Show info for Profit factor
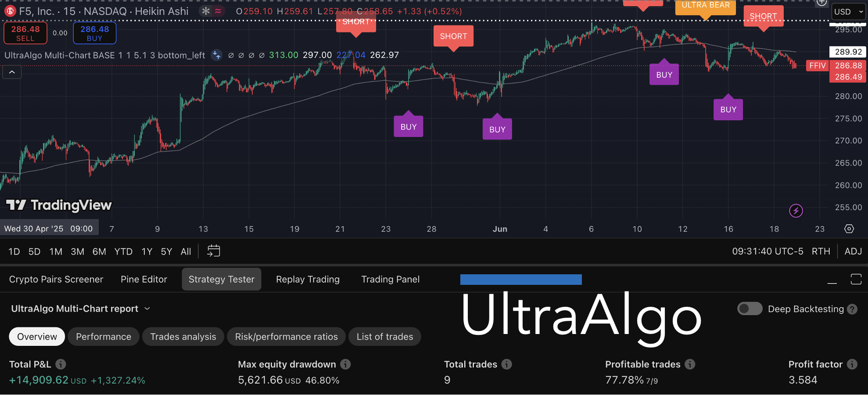The image size is (868, 395). [852, 364]
